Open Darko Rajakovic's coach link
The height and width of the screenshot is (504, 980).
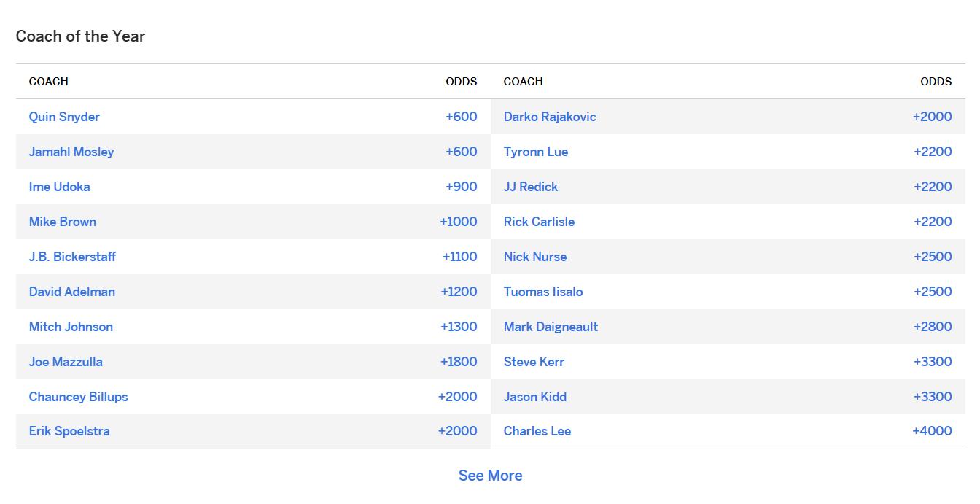pos(550,117)
